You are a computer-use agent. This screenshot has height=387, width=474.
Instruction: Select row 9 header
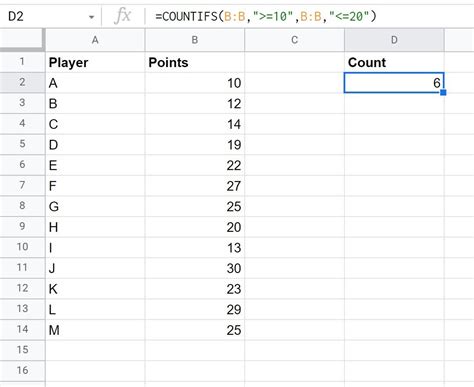(22, 226)
